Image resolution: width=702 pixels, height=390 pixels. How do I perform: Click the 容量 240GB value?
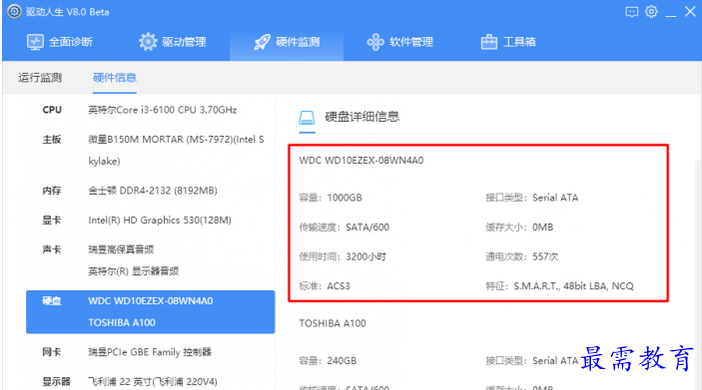pos(342,360)
